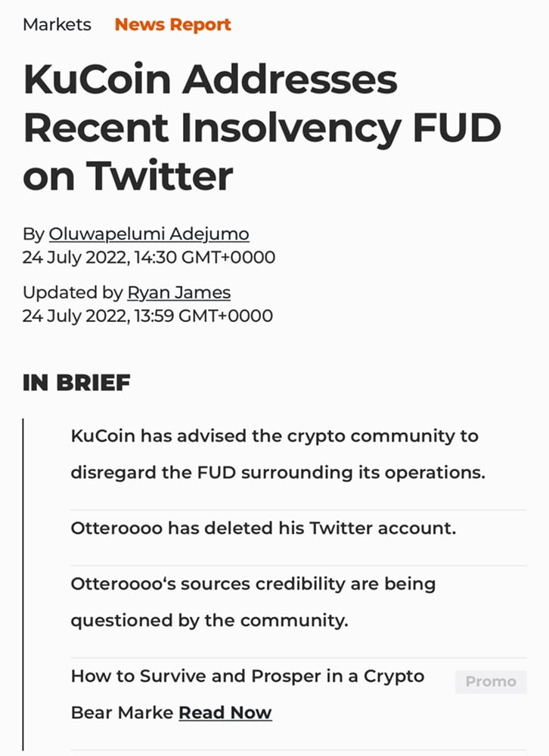Image resolution: width=549 pixels, height=756 pixels.
Task: Follow the Read Now link
Action: point(225,713)
